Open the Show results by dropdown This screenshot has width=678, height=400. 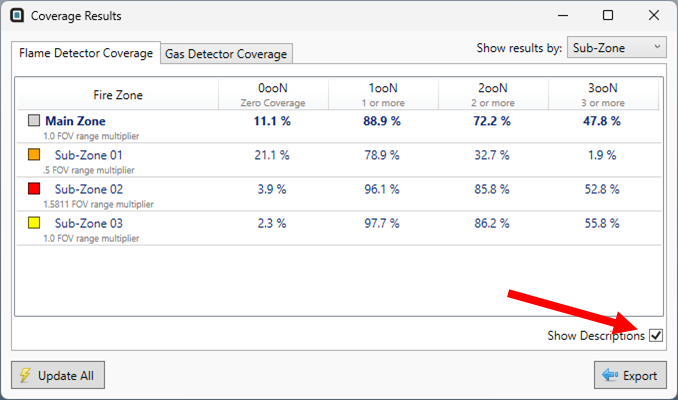point(616,47)
